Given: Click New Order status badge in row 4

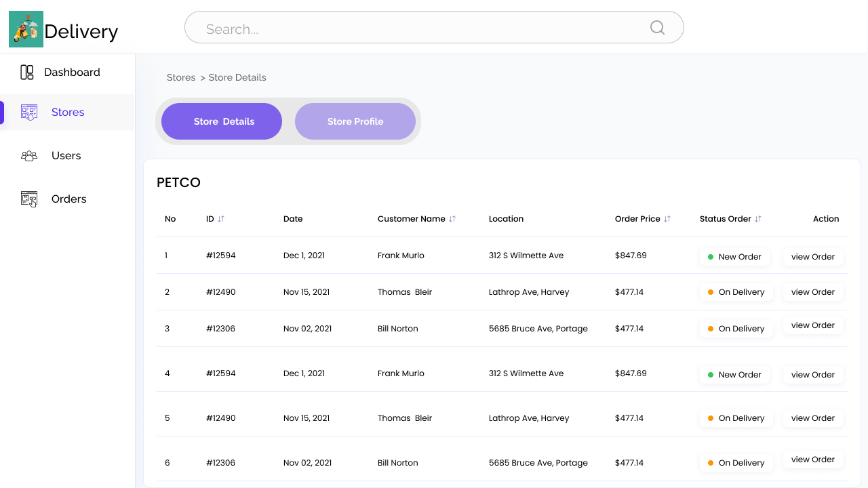Looking at the screenshot, I should pos(734,375).
